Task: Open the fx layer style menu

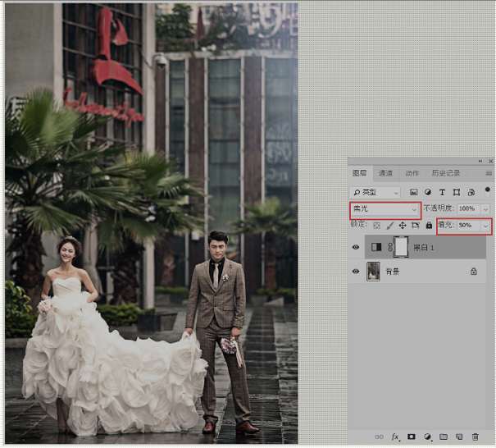Action: (x=395, y=437)
